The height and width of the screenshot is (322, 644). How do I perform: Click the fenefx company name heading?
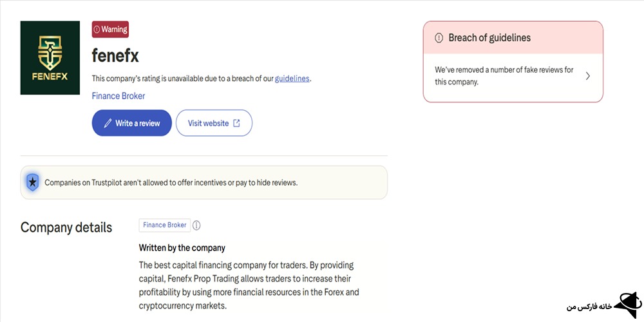[x=115, y=55]
